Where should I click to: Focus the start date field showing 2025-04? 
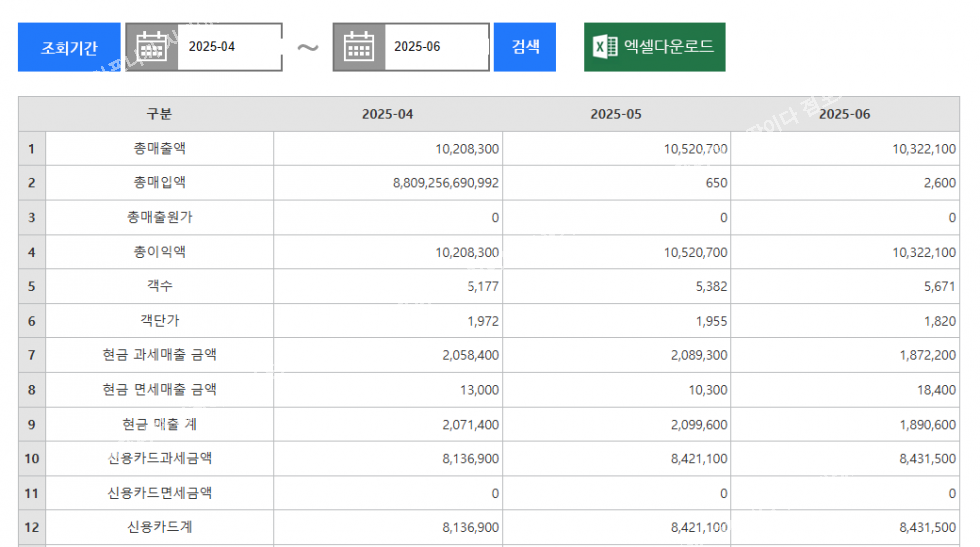[x=229, y=47]
